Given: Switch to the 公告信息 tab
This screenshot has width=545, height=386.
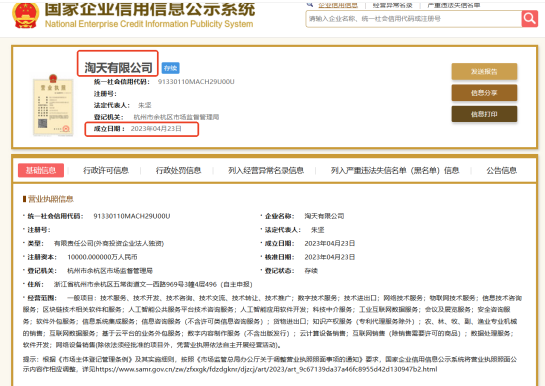Looking at the screenshot, I should click(x=501, y=170).
